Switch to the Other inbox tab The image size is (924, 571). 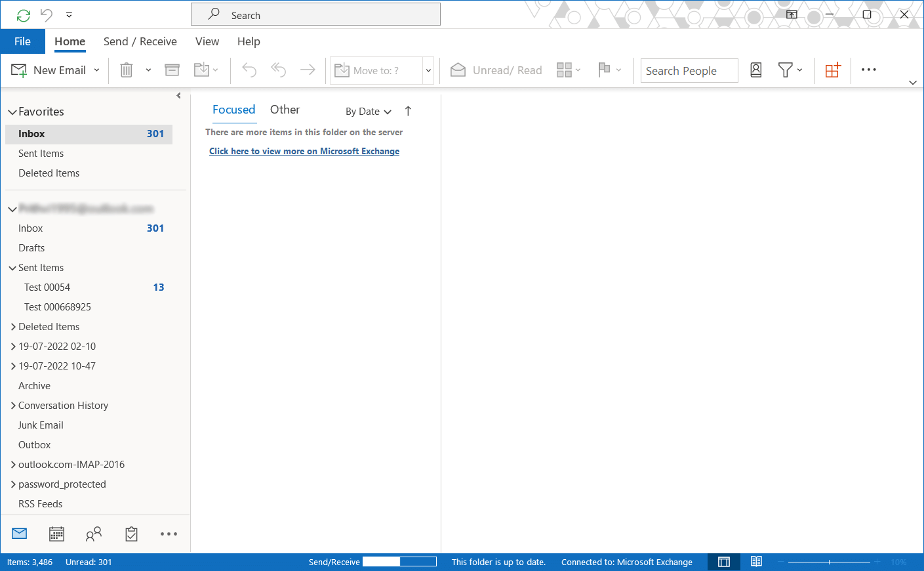point(285,109)
